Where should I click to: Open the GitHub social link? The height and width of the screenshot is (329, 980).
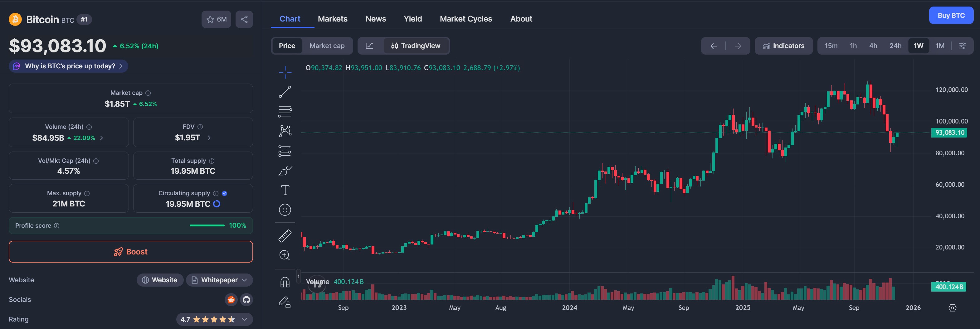[246, 300]
